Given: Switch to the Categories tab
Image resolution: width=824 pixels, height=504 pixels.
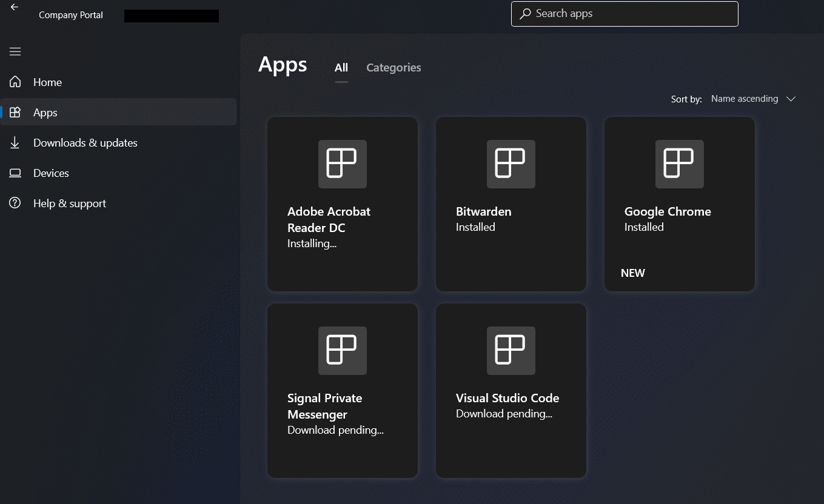Looking at the screenshot, I should click(x=394, y=68).
